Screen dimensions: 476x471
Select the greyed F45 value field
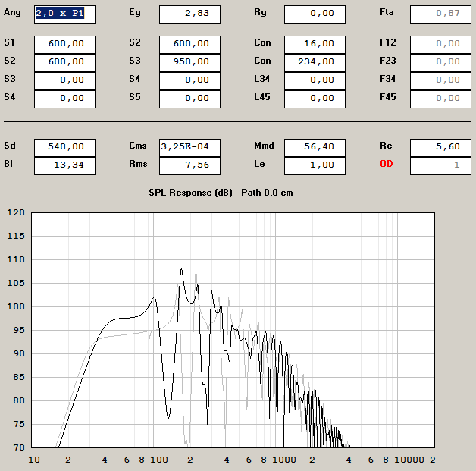click(440, 99)
